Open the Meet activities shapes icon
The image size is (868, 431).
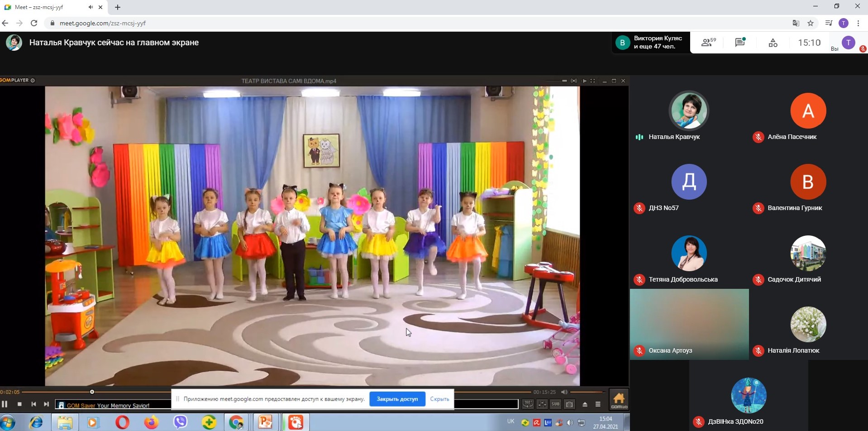tap(773, 43)
